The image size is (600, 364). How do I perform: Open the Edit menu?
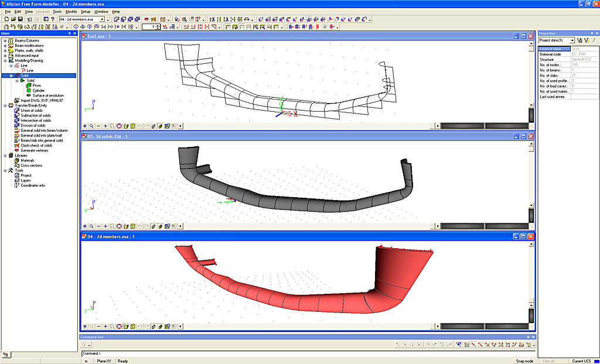coord(18,12)
